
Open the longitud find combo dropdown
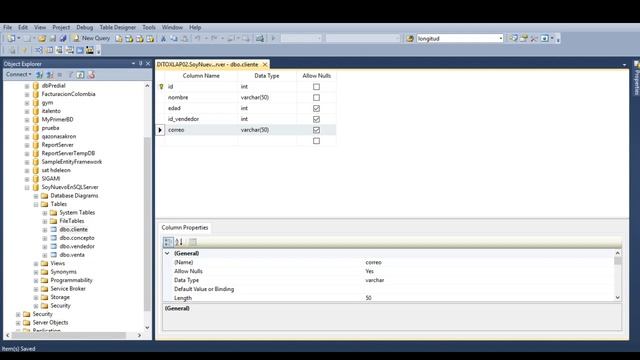(x=501, y=38)
